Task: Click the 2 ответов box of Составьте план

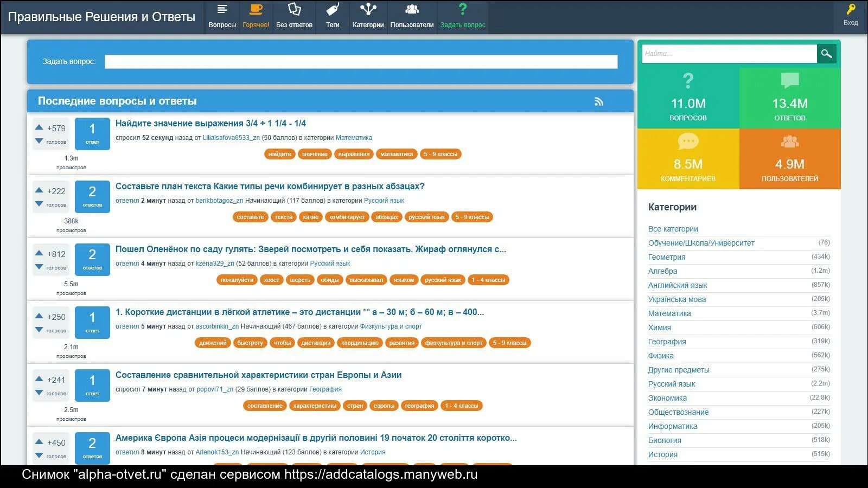Action: click(92, 196)
